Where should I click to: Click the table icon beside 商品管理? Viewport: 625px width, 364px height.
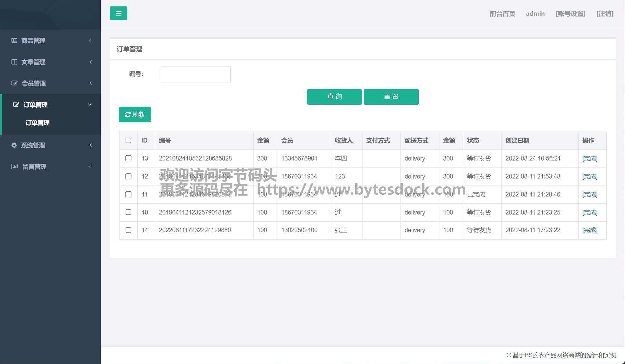click(x=14, y=40)
